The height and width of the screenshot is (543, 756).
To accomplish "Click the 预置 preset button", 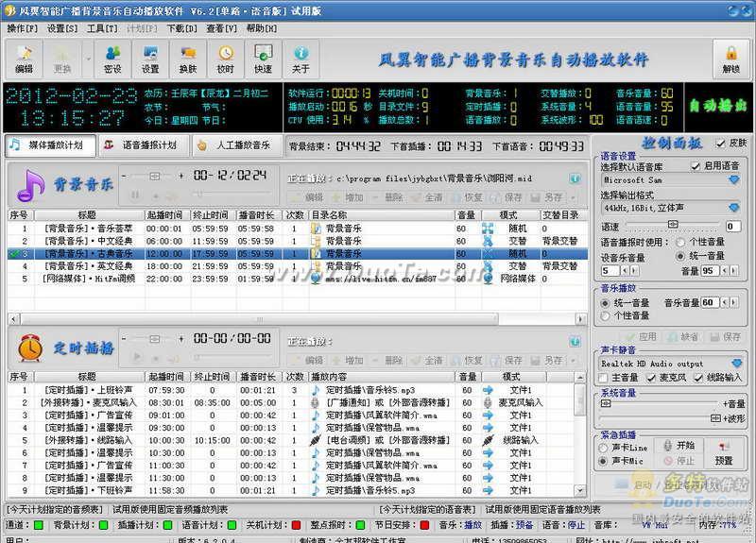I will pos(724,453).
